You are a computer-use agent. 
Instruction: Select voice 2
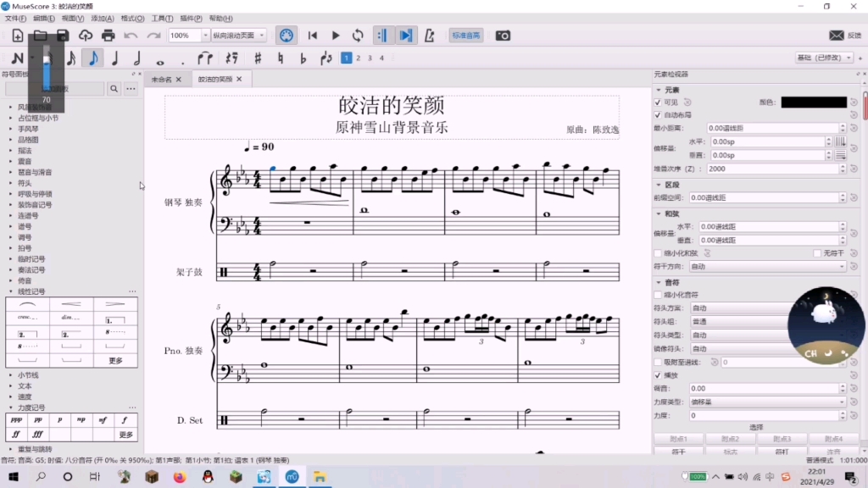[359, 58]
